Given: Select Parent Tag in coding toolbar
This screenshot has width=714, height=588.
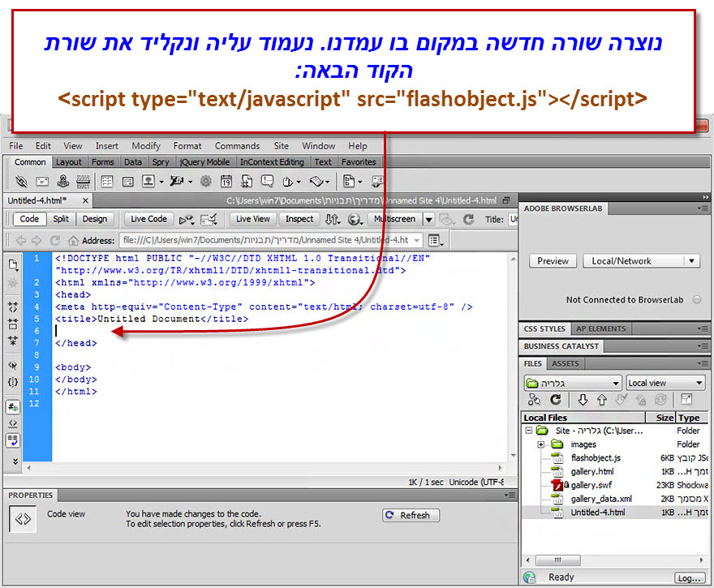Looking at the screenshot, I should (13, 365).
